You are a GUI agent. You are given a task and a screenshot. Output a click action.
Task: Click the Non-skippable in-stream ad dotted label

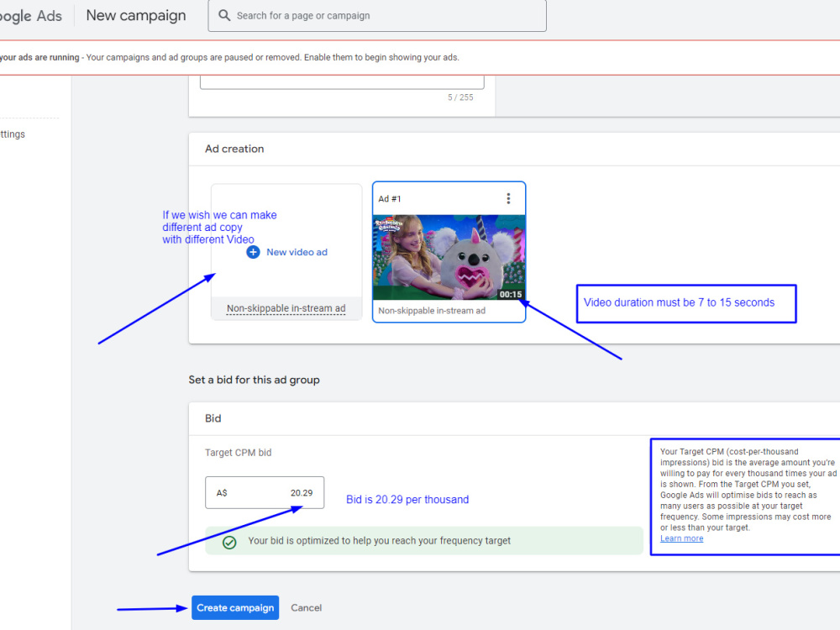point(286,308)
